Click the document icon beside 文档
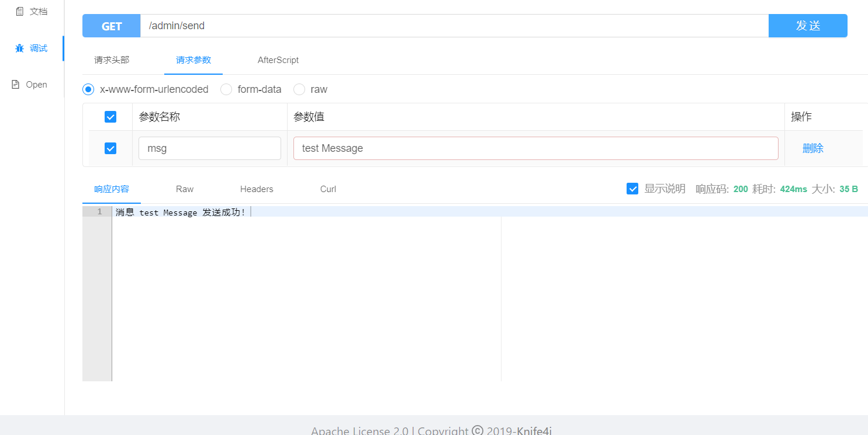 19,11
